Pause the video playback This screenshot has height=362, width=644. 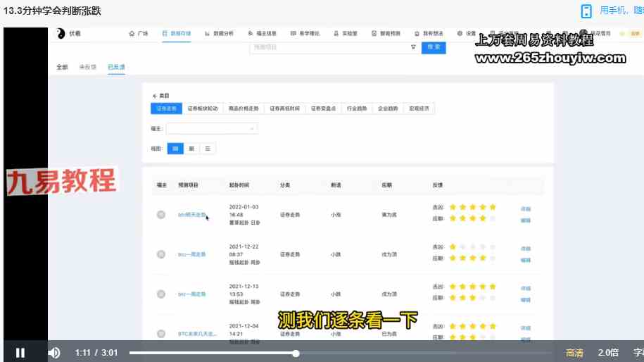(x=20, y=352)
